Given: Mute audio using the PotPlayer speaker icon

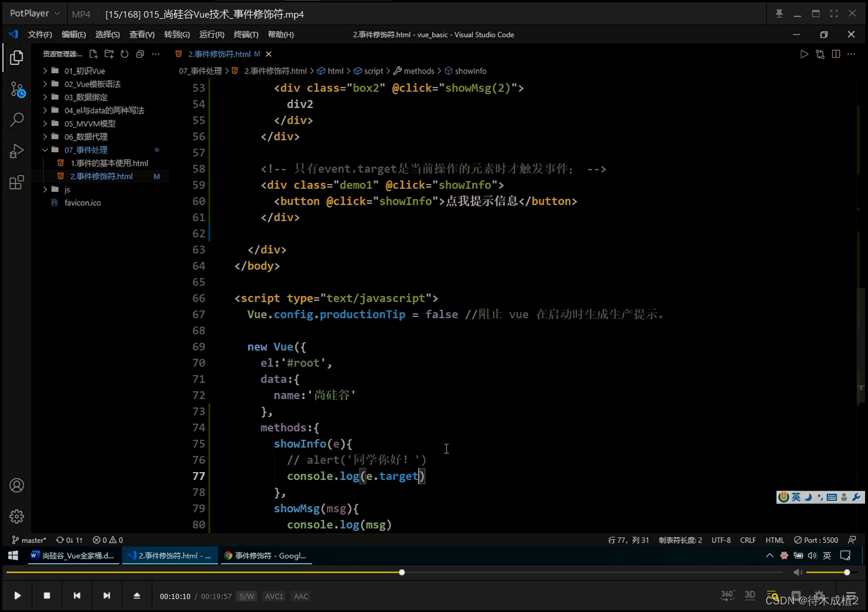Looking at the screenshot, I should click(797, 572).
